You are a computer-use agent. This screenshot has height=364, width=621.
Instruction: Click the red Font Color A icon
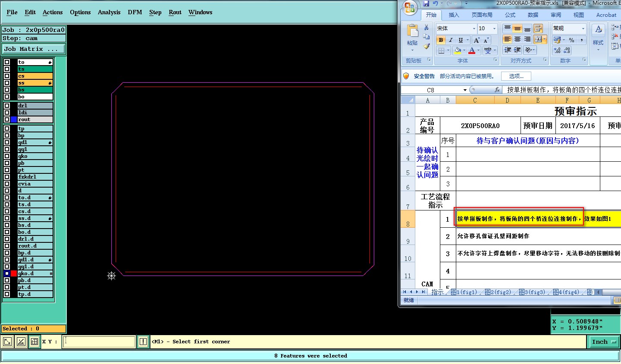click(472, 50)
